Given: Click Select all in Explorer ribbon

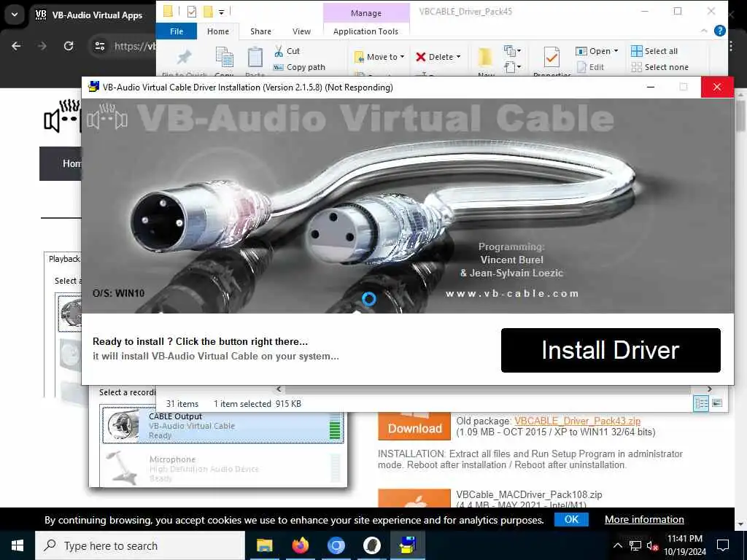Looking at the screenshot, I should pyautogui.click(x=654, y=51).
